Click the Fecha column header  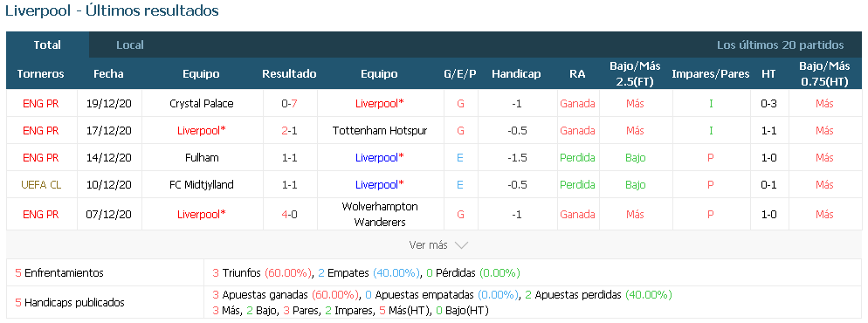coord(108,73)
